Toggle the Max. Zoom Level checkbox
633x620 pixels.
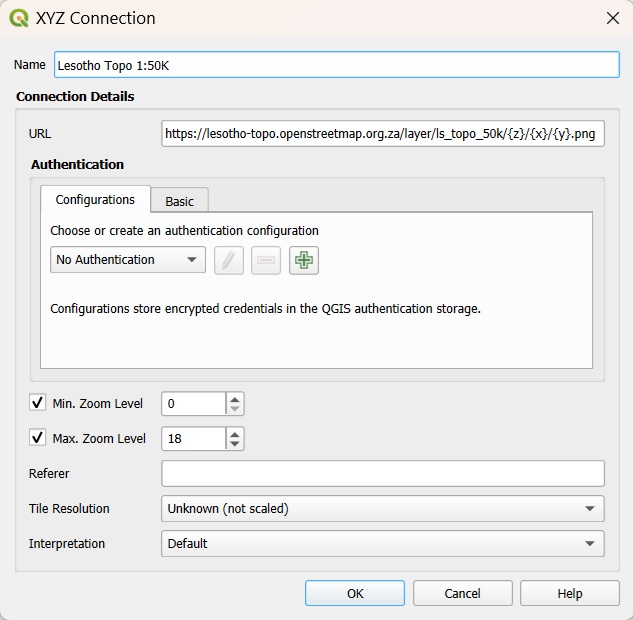coord(38,438)
